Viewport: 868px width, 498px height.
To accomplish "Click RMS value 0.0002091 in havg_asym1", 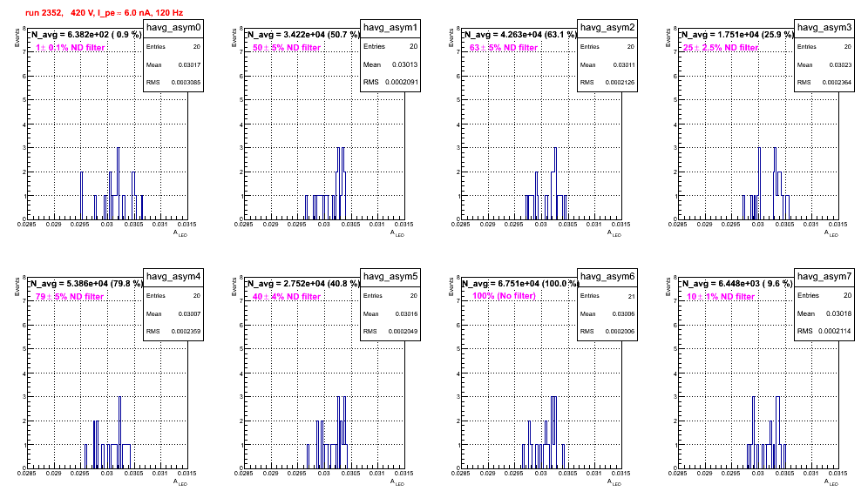I will (x=402, y=82).
